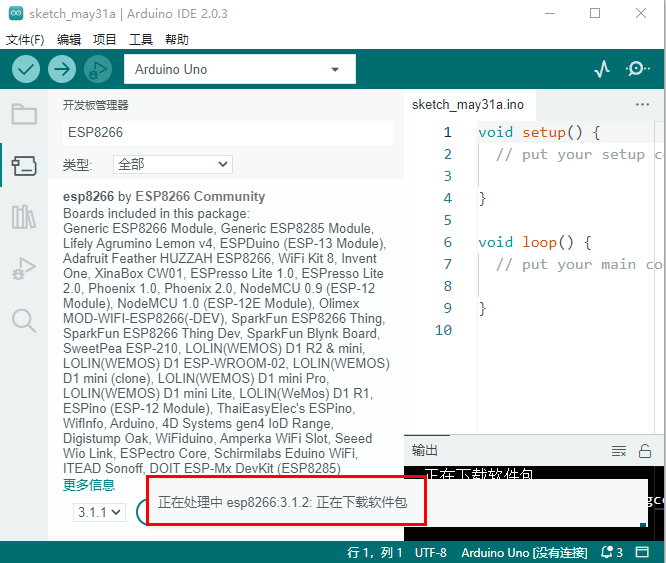
Task: Toggle the output scroll lock icon
Action: click(645, 451)
